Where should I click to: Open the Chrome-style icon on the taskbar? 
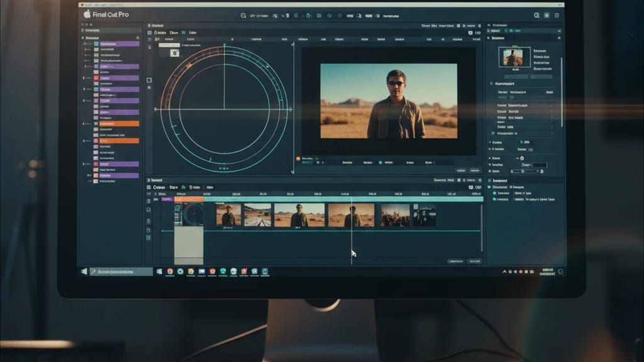point(170,271)
